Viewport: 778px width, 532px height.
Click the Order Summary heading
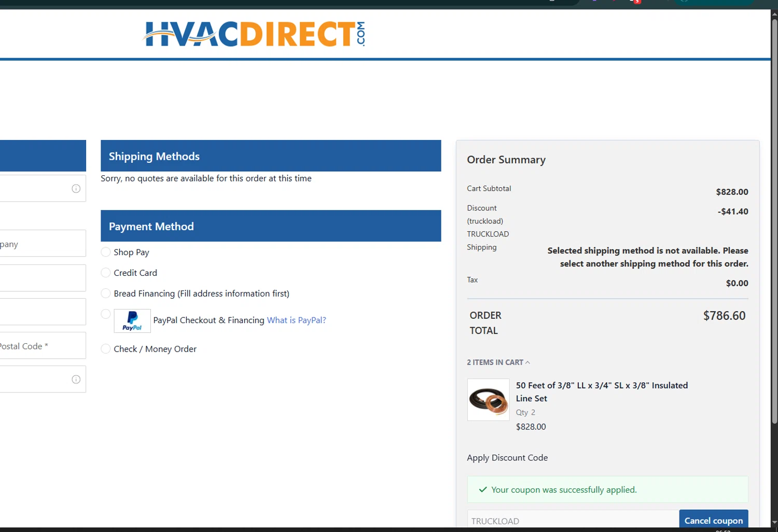pyautogui.click(x=506, y=160)
